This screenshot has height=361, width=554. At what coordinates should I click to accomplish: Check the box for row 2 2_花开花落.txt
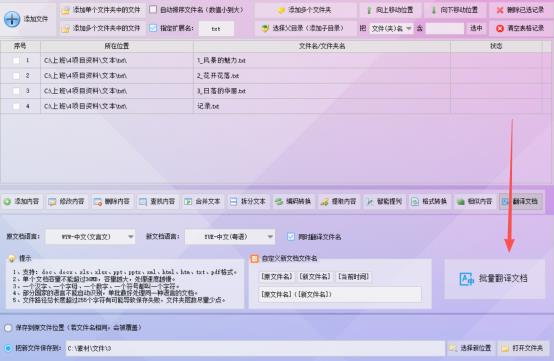coord(16,76)
